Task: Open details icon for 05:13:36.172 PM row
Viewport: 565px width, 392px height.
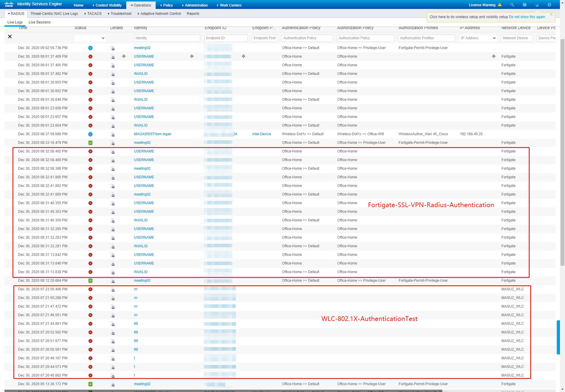Action: point(113,384)
